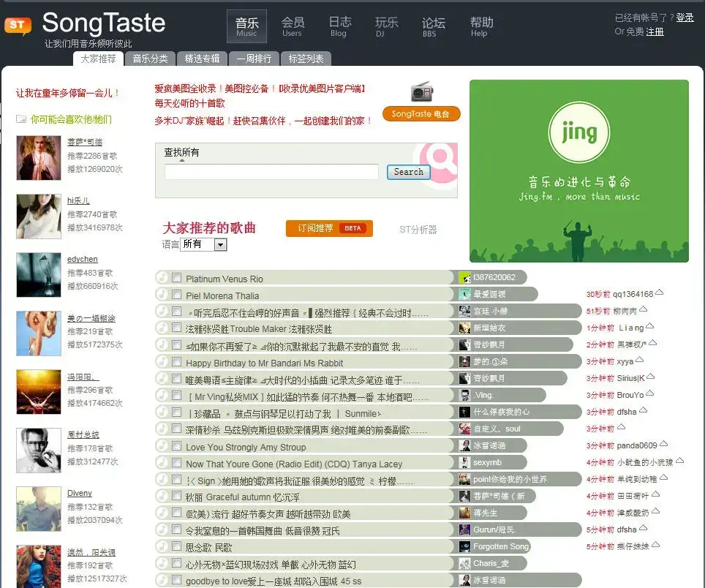Screen dimensions: 705x588
Task: Click avatar icon next to sexymb
Action: [464, 462]
